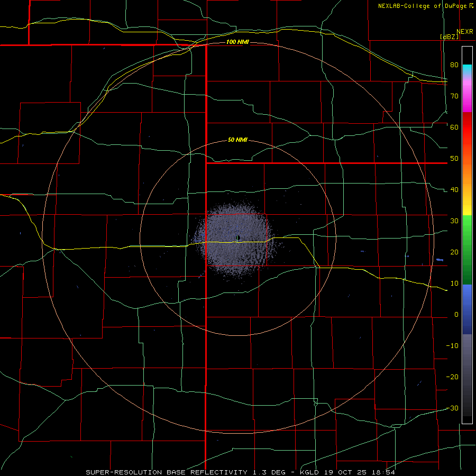
Task: Click the 80 dBZ scale value
Action: click(454, 65)
